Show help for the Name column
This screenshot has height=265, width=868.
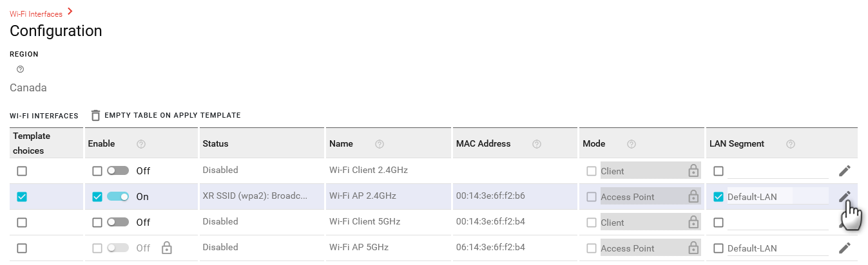(380, 144)
